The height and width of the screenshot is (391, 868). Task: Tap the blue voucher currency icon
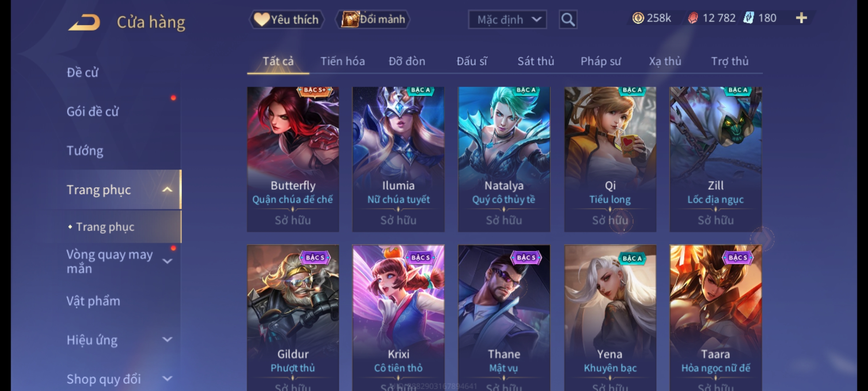(749, 18)
